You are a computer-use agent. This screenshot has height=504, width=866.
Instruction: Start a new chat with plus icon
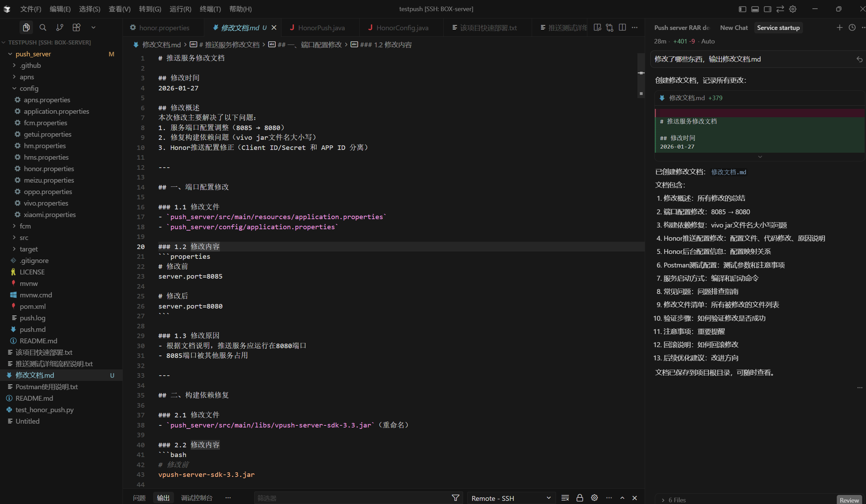(x=839, y=27)
